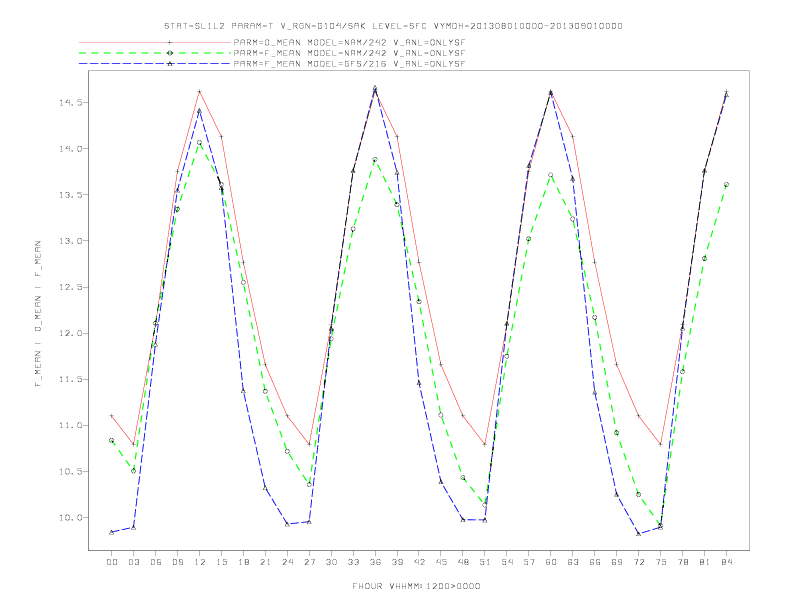
Task: Click the green NAM circle data point at hour 84
Action: pyautogui.click(x=726, y=185)
